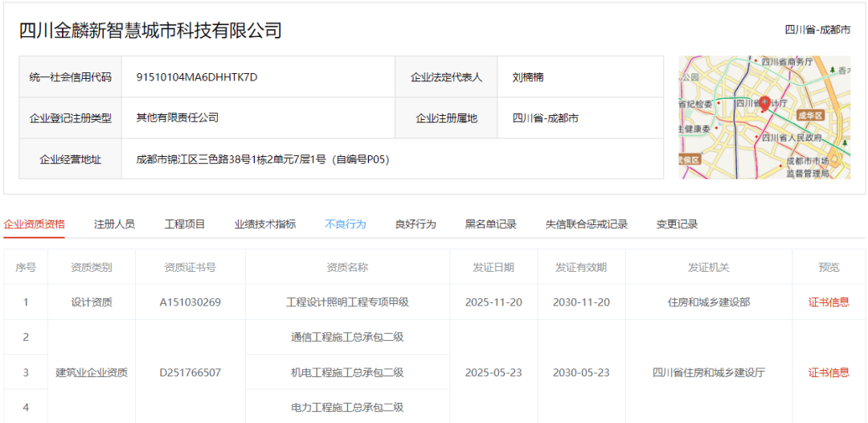Open the 失信联合惩戒记录 tab

(587, 224)
